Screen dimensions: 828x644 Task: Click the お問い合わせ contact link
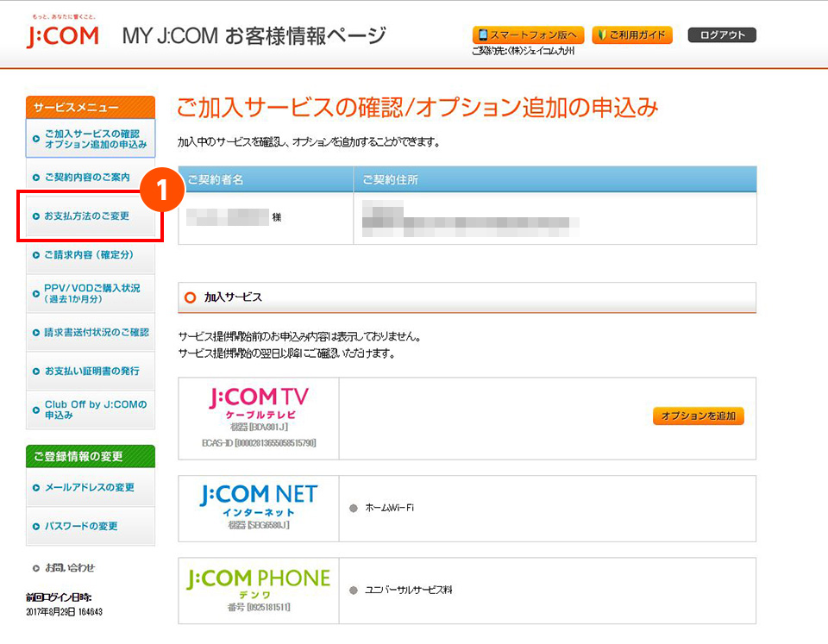point(70,568)
